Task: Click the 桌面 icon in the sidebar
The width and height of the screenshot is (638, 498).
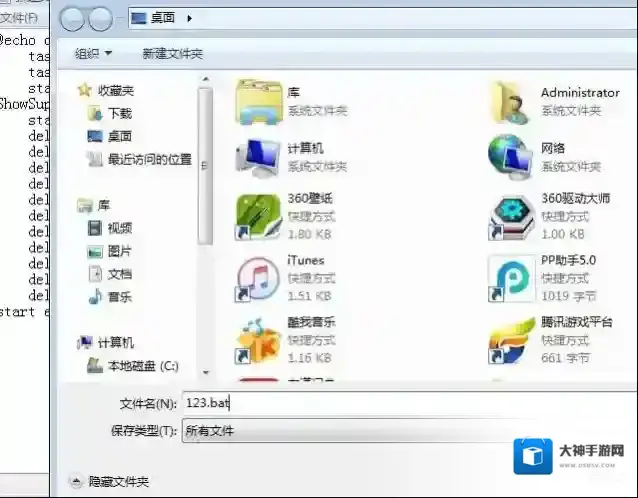Action: click(x=95, y=136)
